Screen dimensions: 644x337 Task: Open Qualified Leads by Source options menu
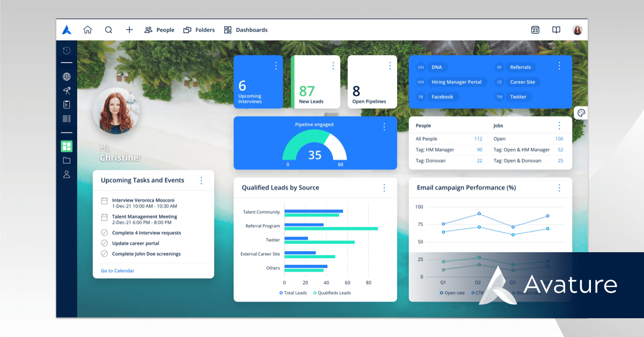[384, 188]
